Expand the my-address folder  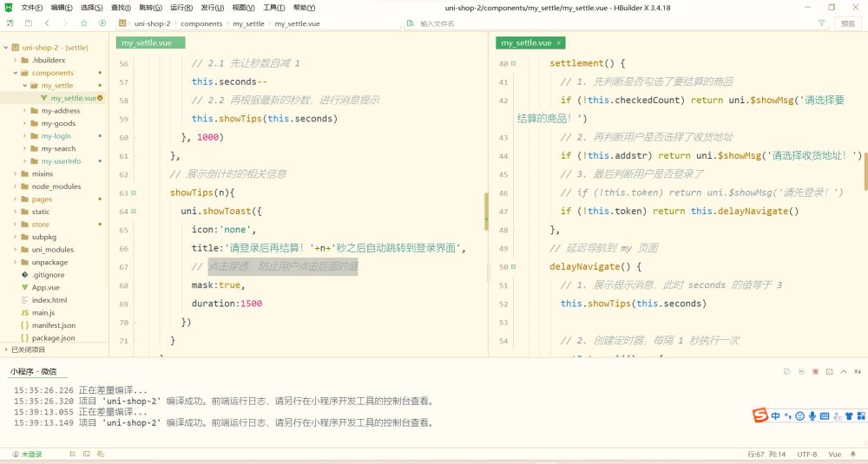click(24, 111)
